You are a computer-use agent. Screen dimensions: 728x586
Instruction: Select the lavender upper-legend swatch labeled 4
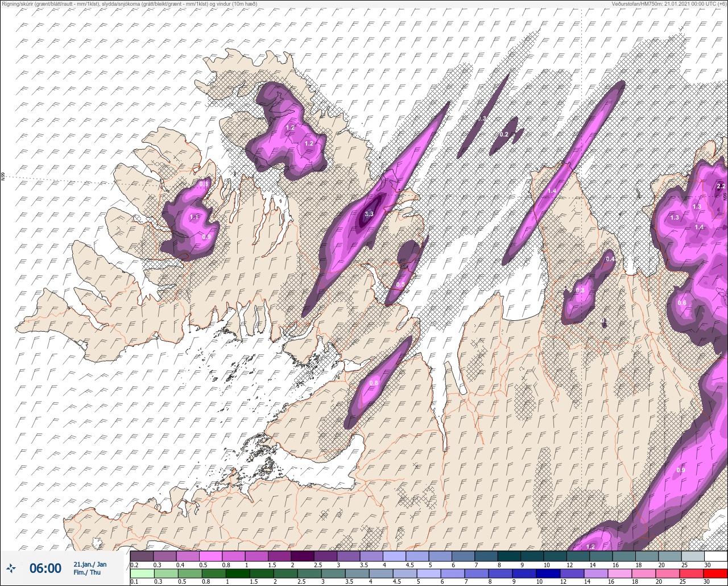click(x=394, y=555)
